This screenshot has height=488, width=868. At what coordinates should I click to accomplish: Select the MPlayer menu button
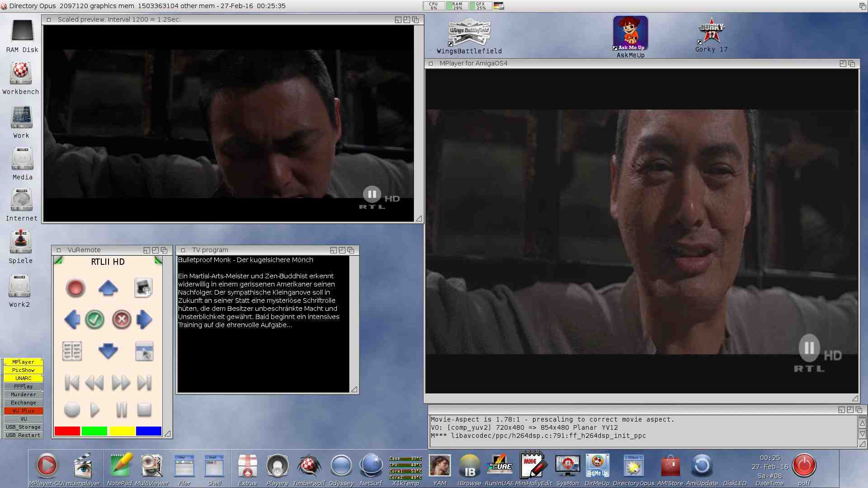coord(23,362)
